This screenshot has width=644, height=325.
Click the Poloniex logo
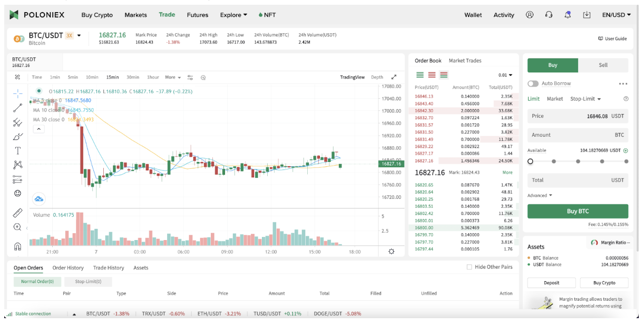37,15
